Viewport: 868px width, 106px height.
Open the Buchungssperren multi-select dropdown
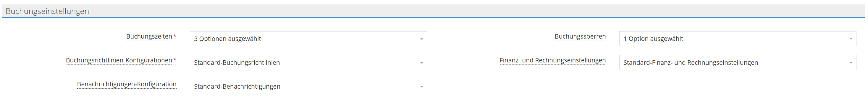[x=738, y=39]
